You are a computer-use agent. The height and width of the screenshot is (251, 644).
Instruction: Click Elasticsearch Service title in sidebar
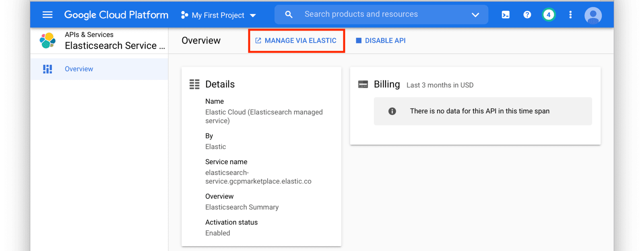pos(115,46)
